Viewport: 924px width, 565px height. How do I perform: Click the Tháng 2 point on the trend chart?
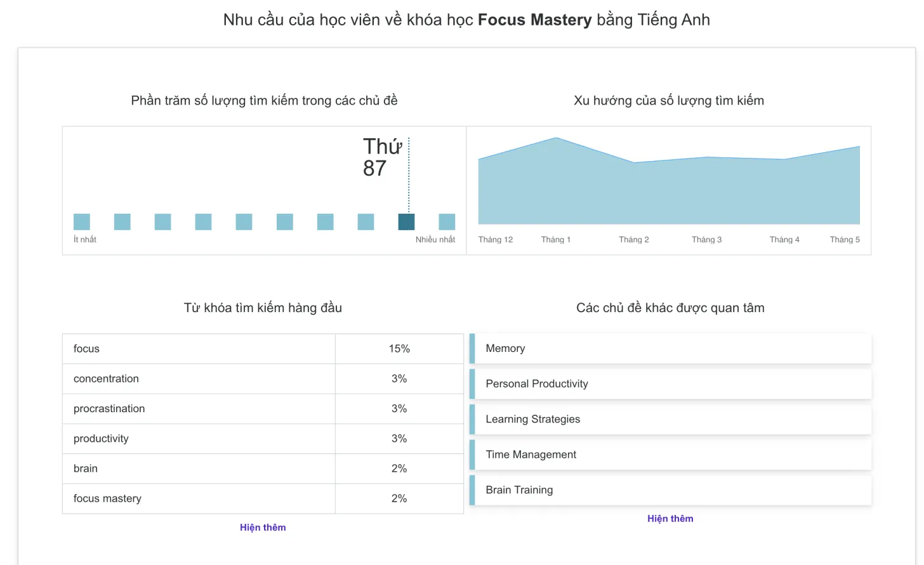633,162
